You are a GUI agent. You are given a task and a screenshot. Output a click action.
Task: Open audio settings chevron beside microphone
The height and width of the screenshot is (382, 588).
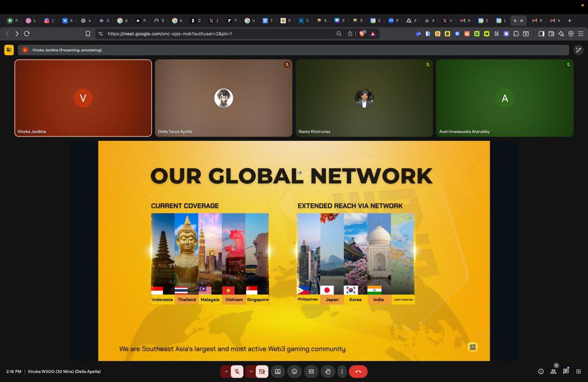point(226,372)
